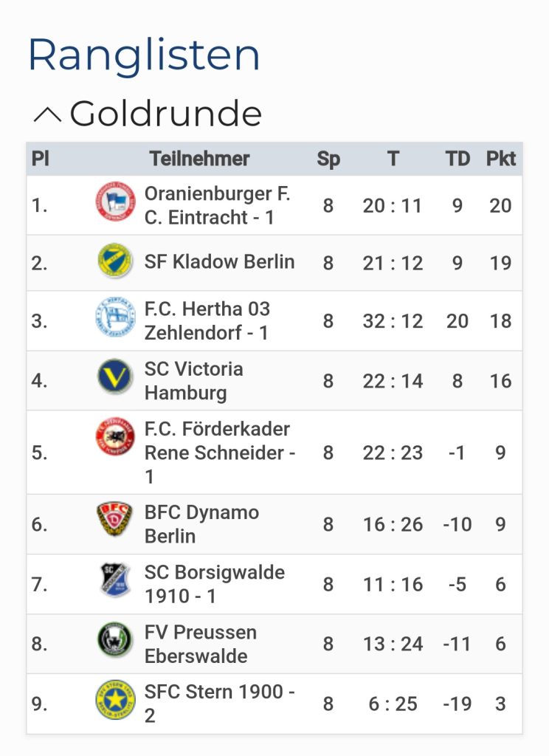
Task: Click the SC Borsigwalde 1910 club logo
Action: pos(115,580)
